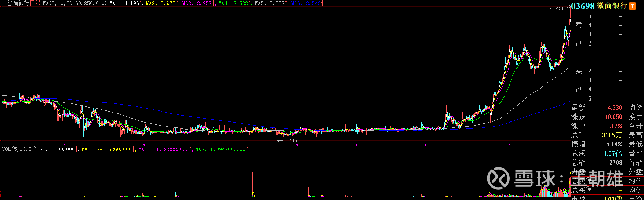
Task: Select the magenta MA3: 3.957 value
Action: click(x=198, y=3)
